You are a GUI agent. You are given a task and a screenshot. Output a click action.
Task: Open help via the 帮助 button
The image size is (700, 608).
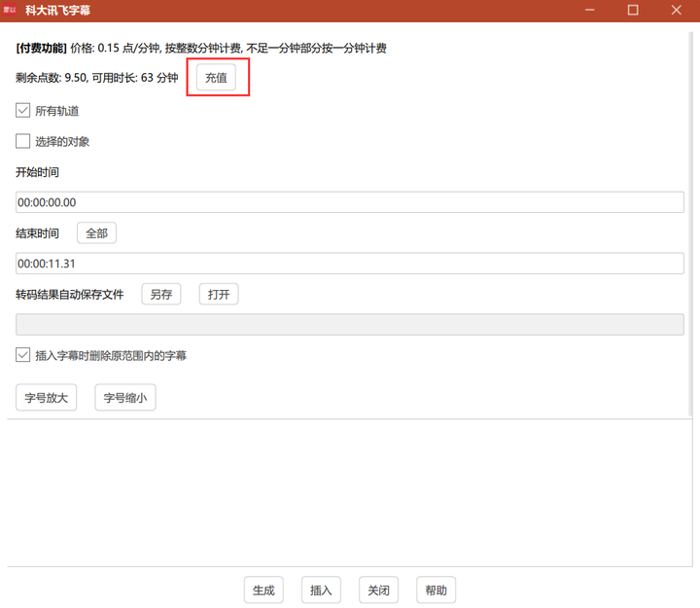437,590
